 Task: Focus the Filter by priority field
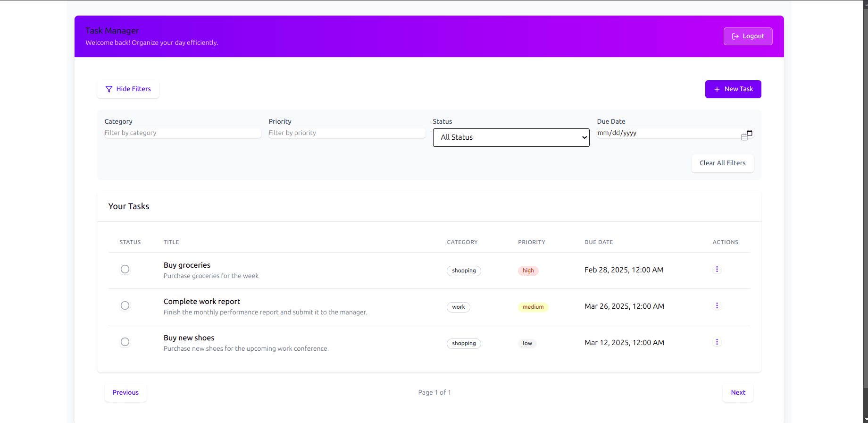coord(347,133)
